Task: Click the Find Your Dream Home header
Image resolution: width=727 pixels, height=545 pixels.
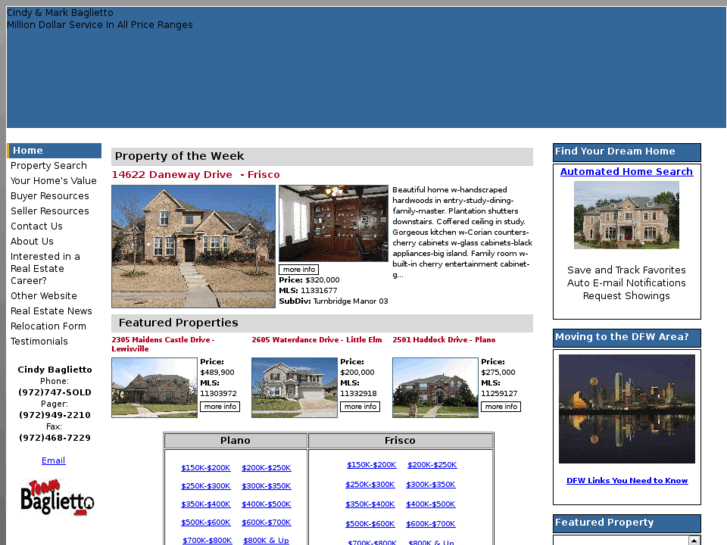Action: 627,152
